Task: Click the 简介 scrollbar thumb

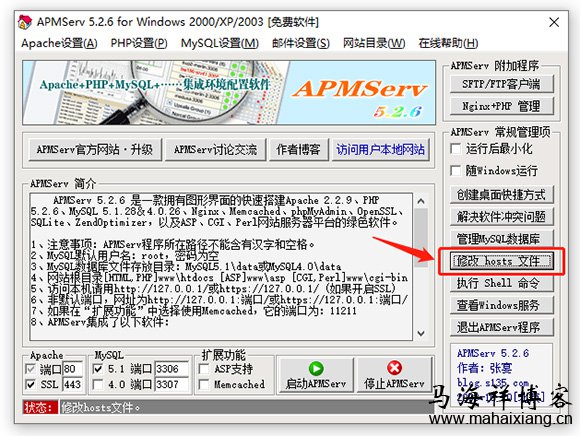Action: (421, 237)
